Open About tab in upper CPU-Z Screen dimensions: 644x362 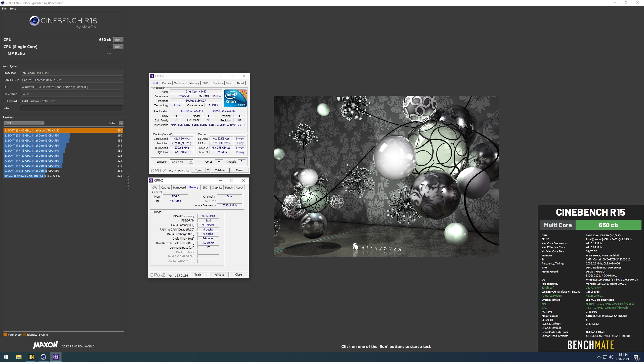(x=240, y=83)
